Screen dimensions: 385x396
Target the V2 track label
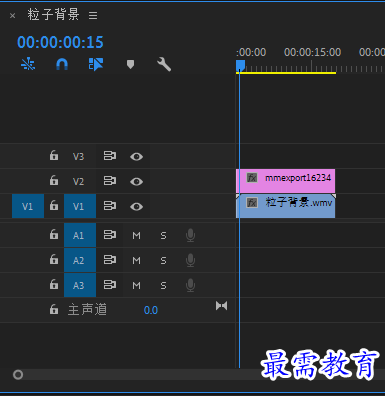click(x=79, y=181)
